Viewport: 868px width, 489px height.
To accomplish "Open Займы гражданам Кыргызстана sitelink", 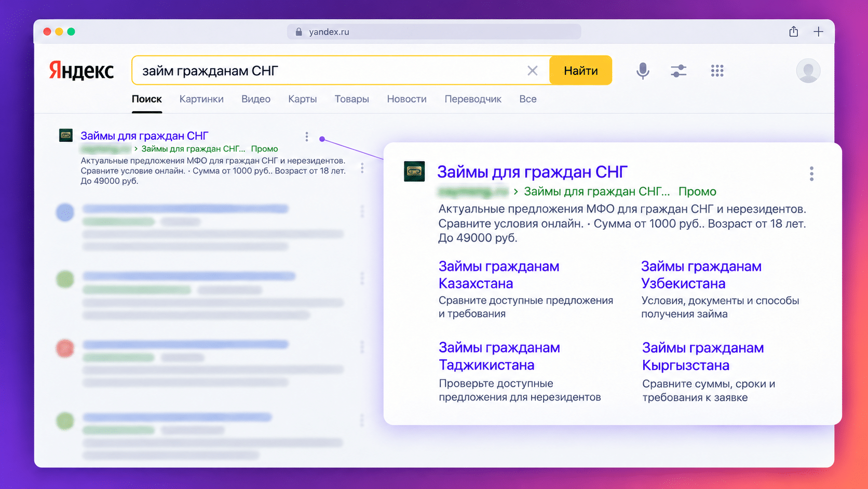I will coord(703,356).
